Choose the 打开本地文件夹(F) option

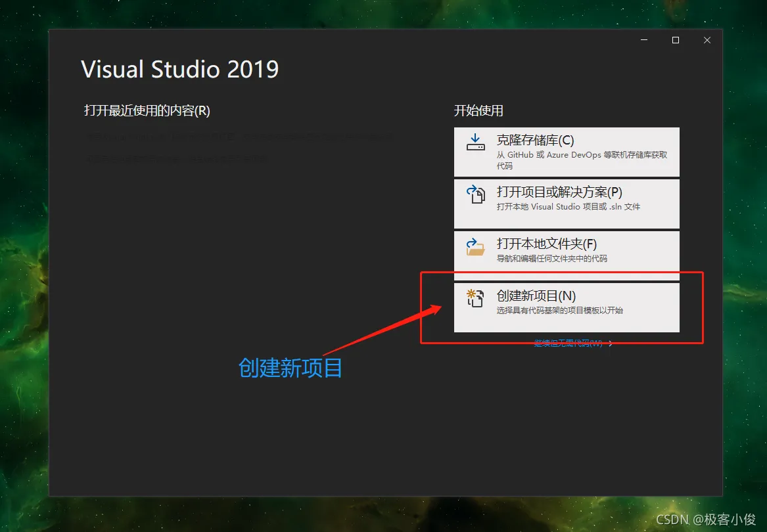click(567, 255)
